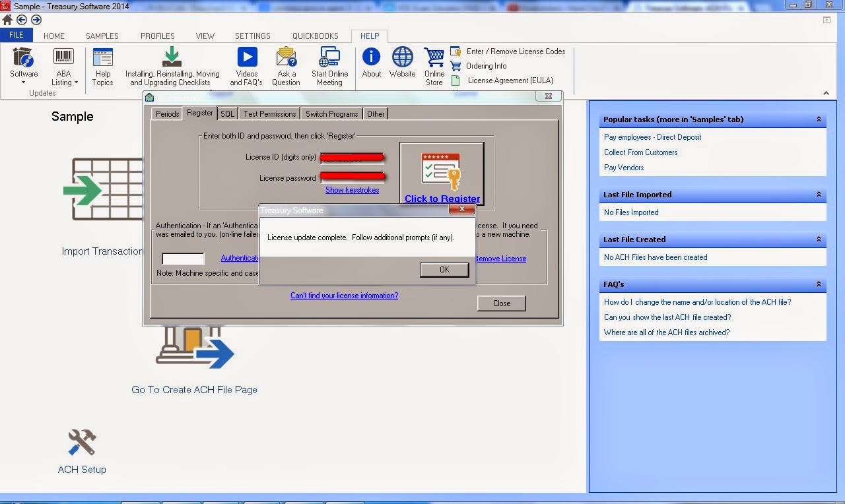Open License Agreement (EULA)
The width and height of the screenshot is (845, 504).
pos(502,80)
